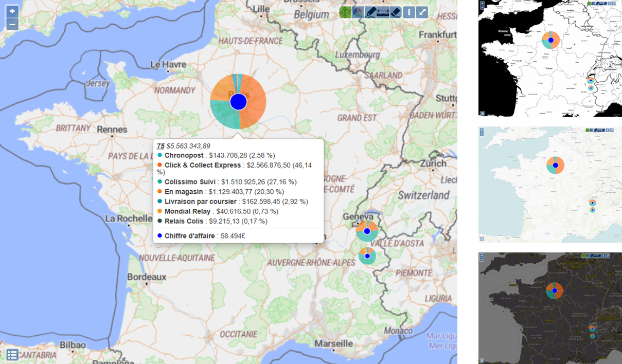Select the green pan/move map tool

pyautogui.click(x=345, y=12)
